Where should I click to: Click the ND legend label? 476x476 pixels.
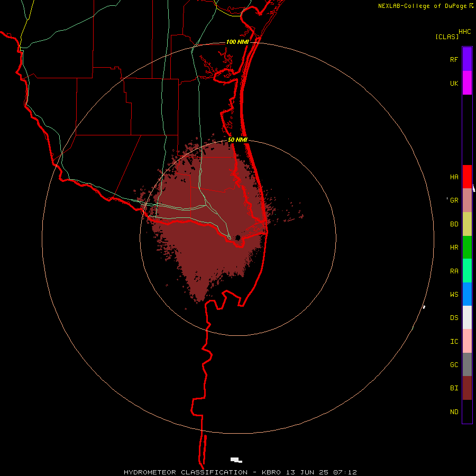tap(454, 412)
